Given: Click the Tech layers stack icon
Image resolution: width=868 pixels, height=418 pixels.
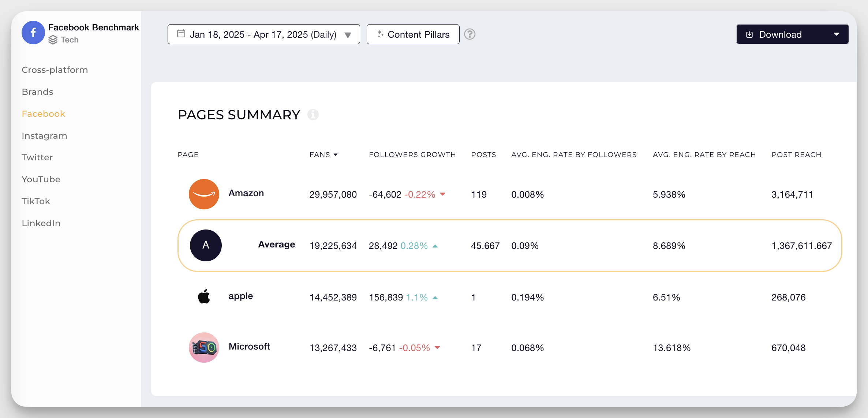Looking at the screenshot, I should pyautogui.click(x=53, y=40).
